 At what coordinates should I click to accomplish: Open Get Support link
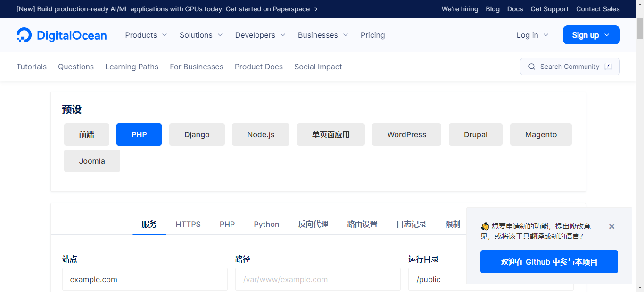[550, 9]
